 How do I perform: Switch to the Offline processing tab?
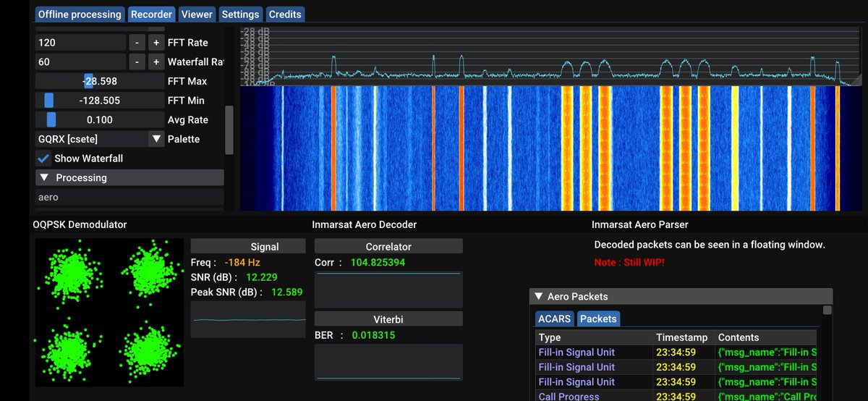pos(80,14)
